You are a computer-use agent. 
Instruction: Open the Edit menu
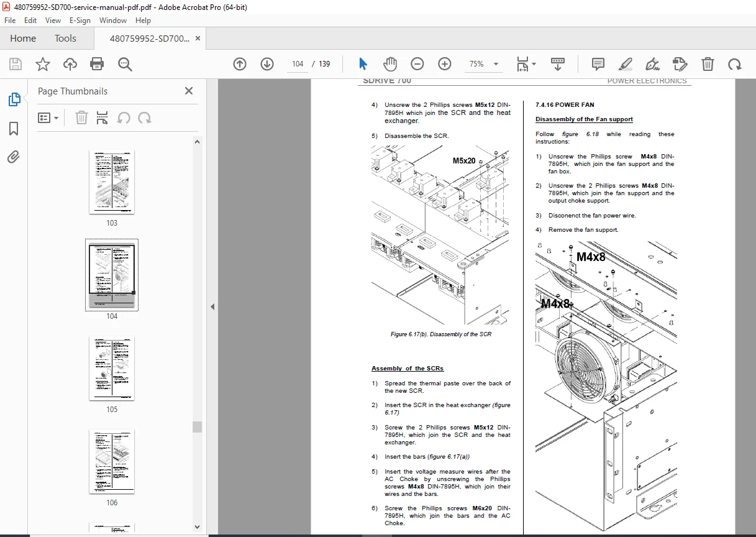[30, 21]
